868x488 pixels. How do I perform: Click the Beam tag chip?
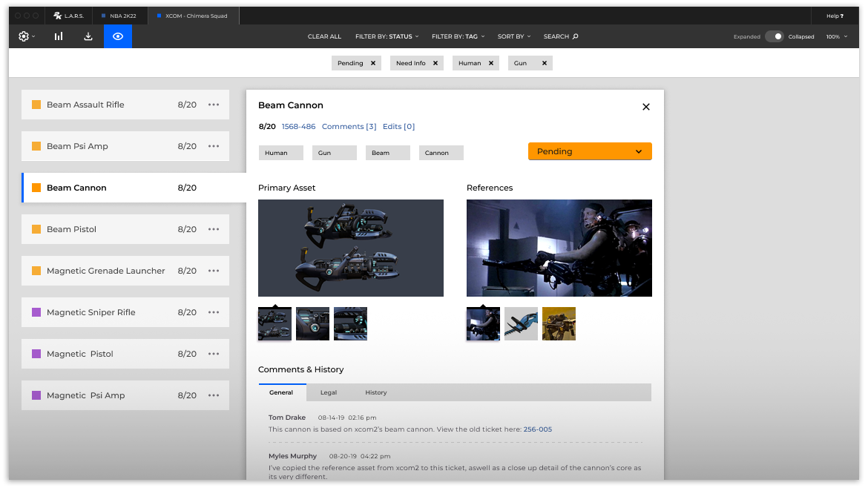coord(387,153)
